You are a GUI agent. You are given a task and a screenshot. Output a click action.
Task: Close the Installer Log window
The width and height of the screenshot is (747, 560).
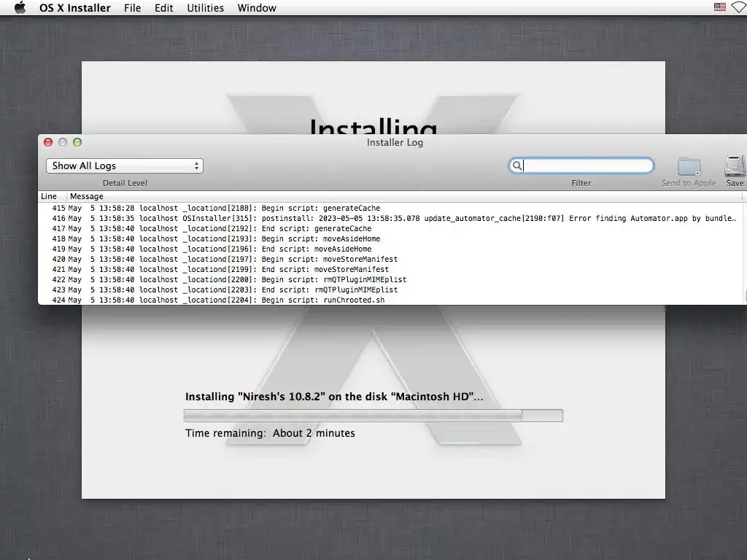[x=48, y=142]
